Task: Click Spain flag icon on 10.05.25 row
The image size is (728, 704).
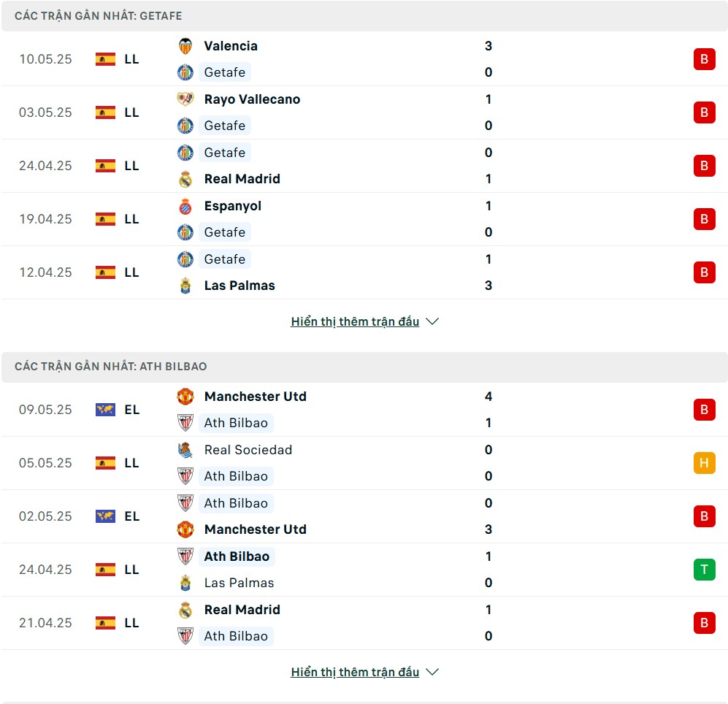Action: 105,59
